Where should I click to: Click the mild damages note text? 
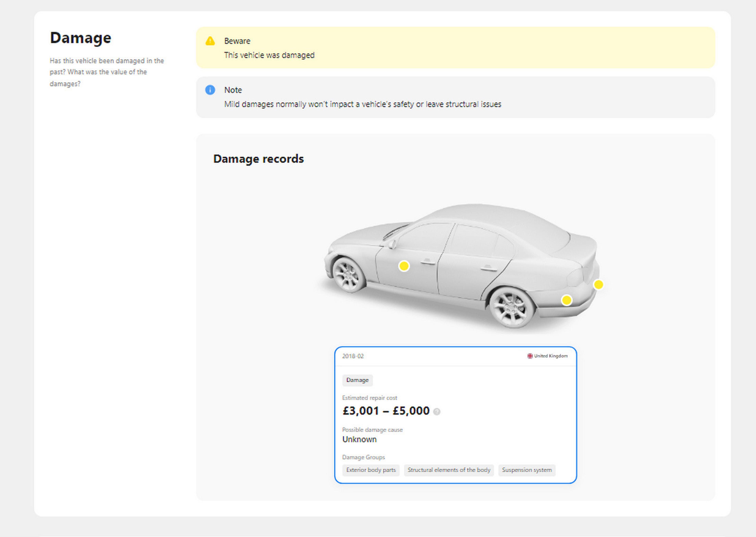[362, 104]
